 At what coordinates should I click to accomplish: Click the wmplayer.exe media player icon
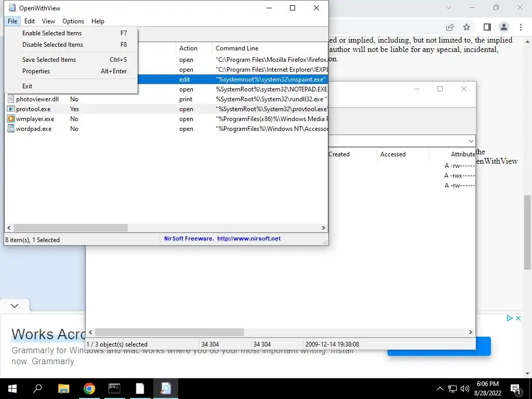pos(11,119)
